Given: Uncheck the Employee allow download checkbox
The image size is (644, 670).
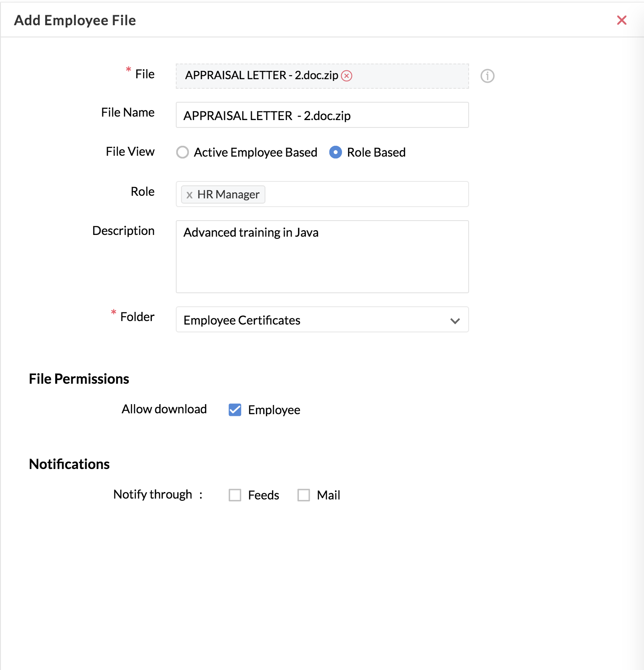Looking at the screenshot, I should (x=235, y=410).
